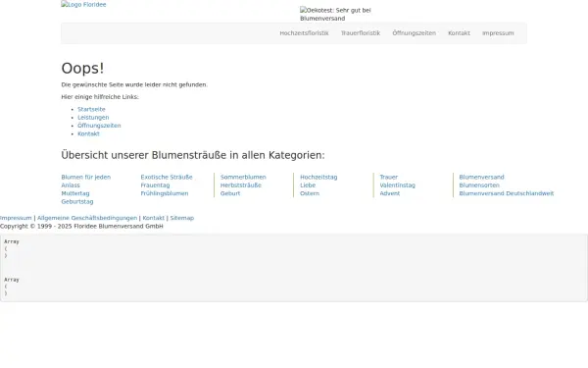This screenshot has width=588, height=368.
Task: Open Öffnungszeiten in the helpful links list
Action: (99, 126)
